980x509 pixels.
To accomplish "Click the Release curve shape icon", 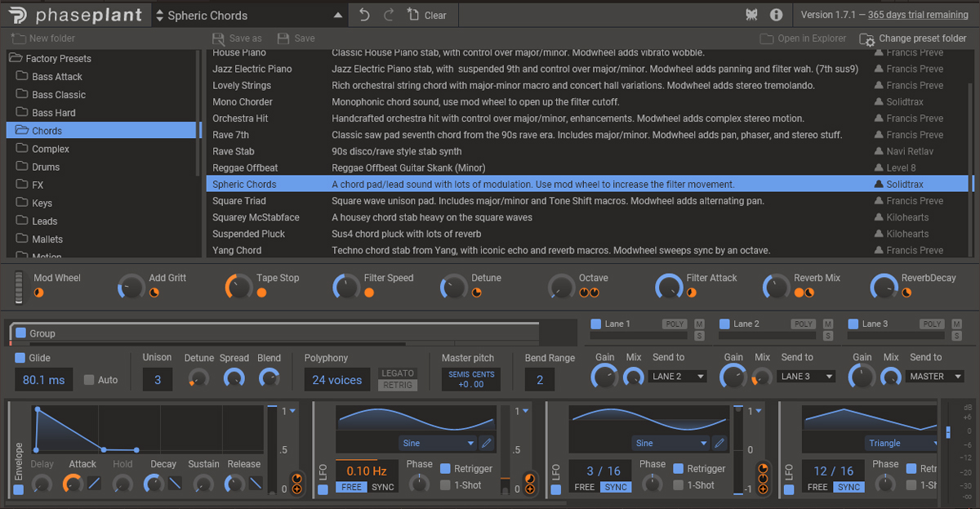I will tap(257, 483).
